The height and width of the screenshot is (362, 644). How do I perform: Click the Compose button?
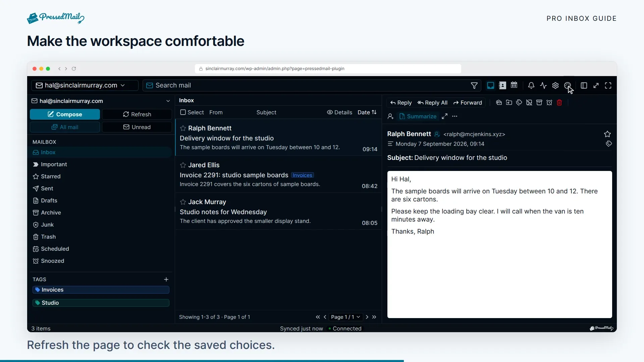pos(65,114)
